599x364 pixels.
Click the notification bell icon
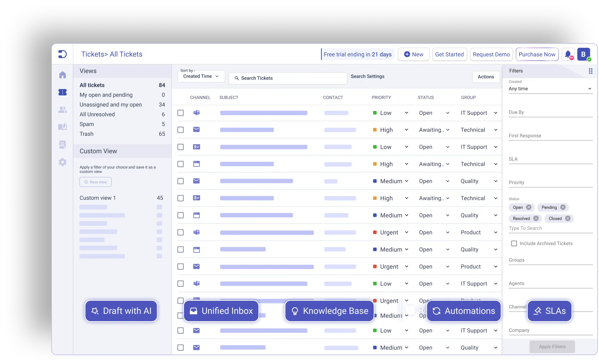click(568, 54)
